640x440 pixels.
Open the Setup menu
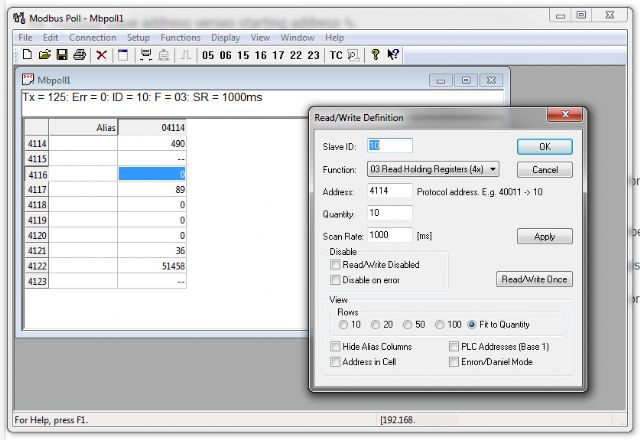tap(138, 37)
